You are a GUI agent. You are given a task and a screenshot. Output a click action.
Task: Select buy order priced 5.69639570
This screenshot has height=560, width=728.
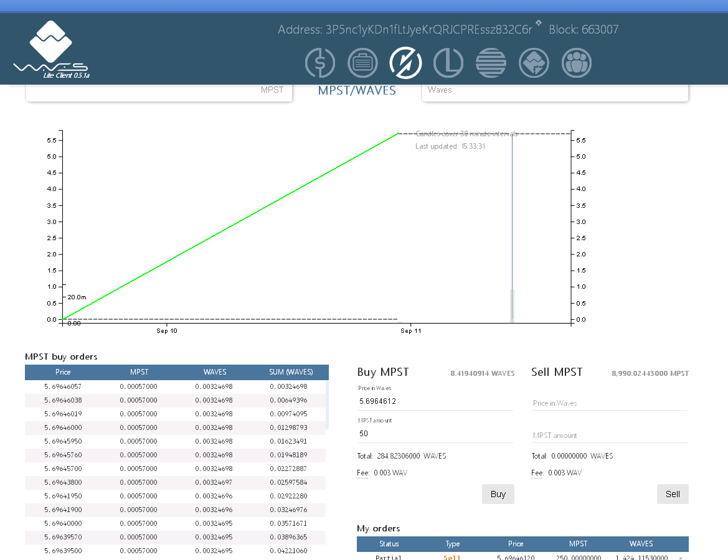pyautogui.click(x=176, y=537)
